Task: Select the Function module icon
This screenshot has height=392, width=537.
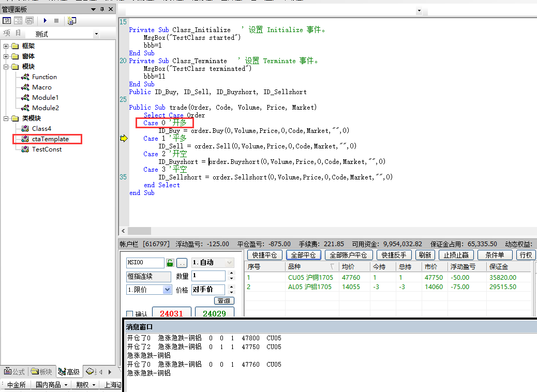Action: tap(25, 77)
